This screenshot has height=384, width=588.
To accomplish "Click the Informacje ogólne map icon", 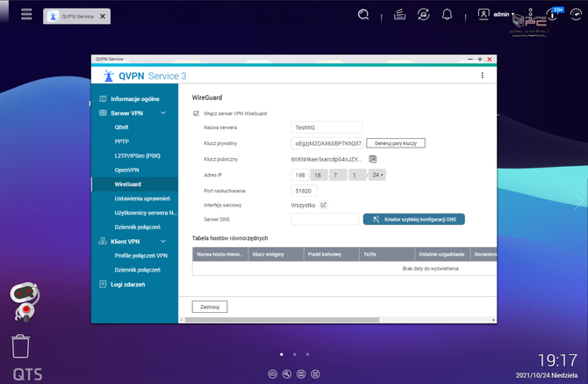I will (x=103, y=98).
